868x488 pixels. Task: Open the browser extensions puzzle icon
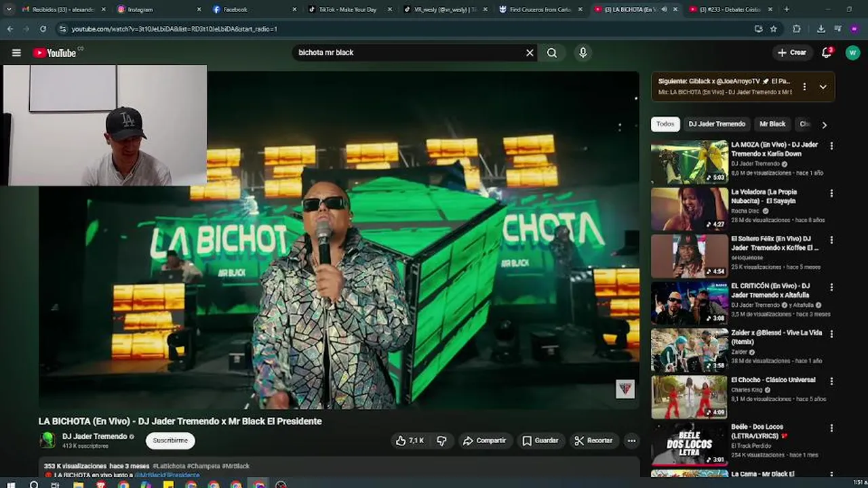pyautogui.click(x=797, y=29)
